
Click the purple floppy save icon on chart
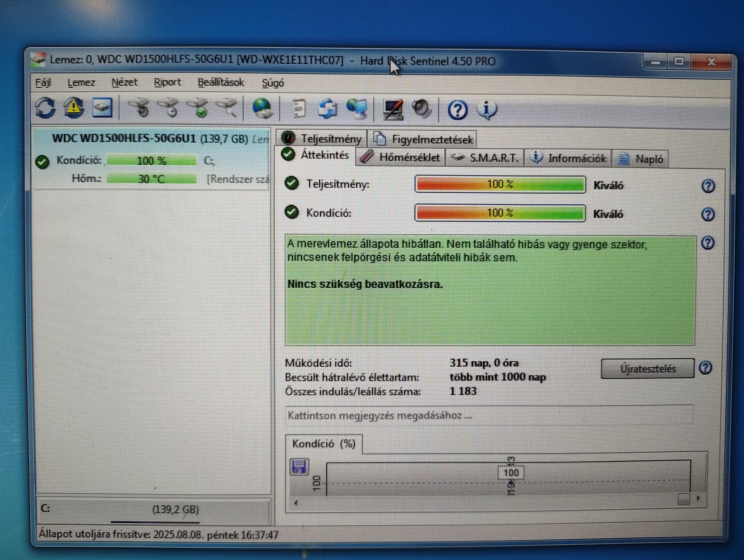point(299,466)
